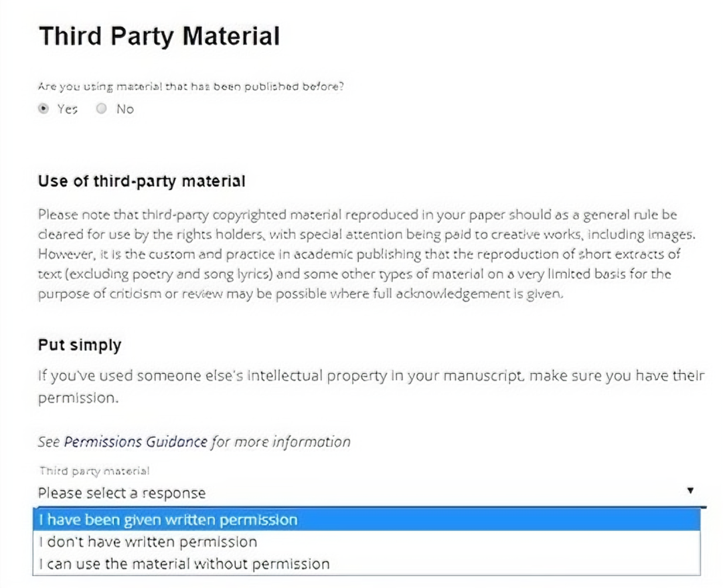Select the Yes radio button

[x=44, y=109]
